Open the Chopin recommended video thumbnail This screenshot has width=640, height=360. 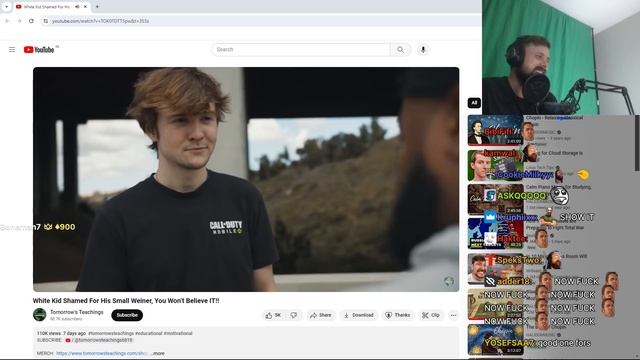(x=496, y=130)
